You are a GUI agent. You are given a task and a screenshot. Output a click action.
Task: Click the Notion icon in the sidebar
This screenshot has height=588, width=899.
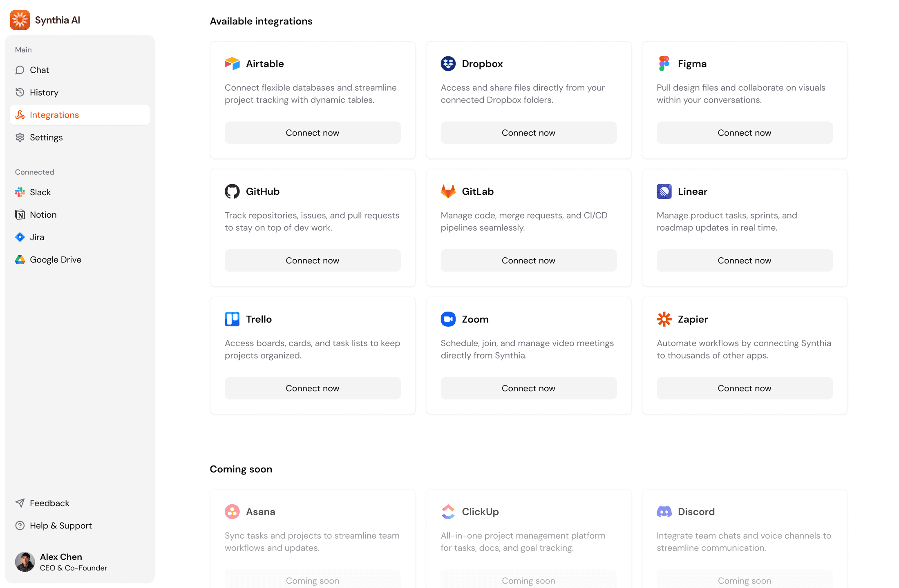pyautogui.click(x=20, y=214)
